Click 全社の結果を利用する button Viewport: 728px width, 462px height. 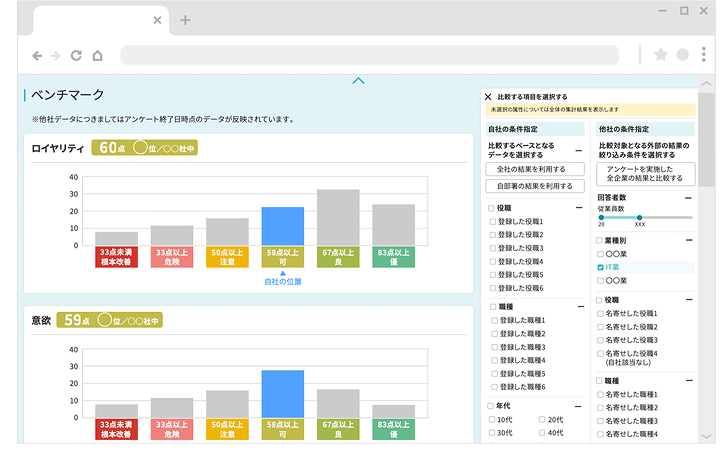535,169
